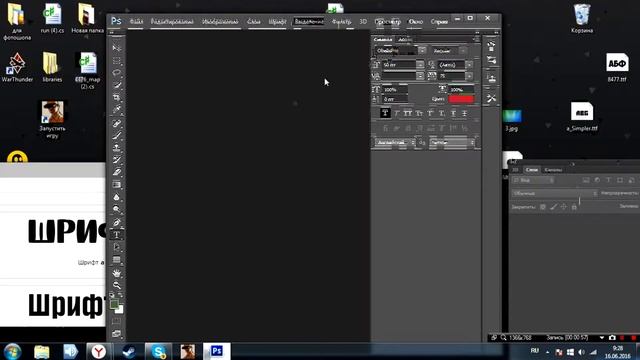Open the Шрифт menu
Viewport: 640px width, 360px height.
tap(278, 22)
